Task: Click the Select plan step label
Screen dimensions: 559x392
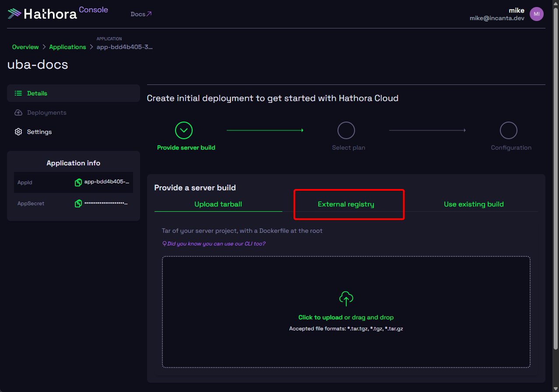Action: pyautogui.click(x=348, y=147)
